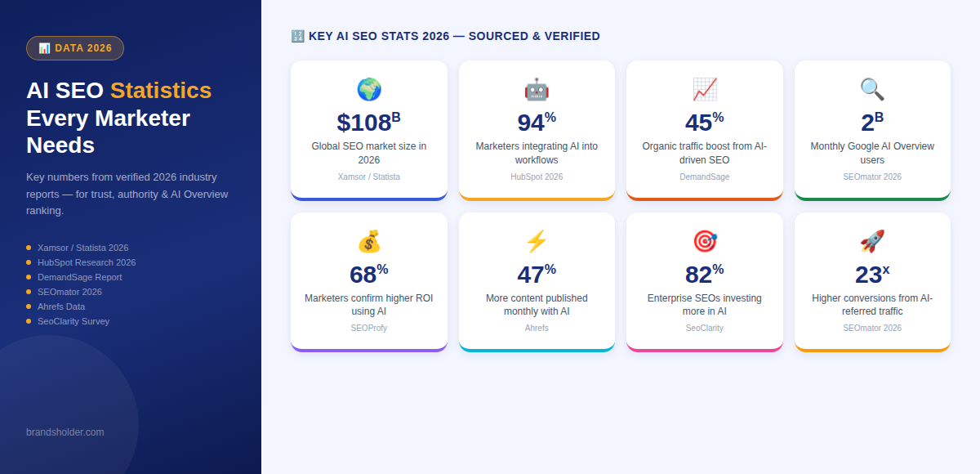The width and height of the screenshot is (980, 474).
Task: Click the numbers icon beside Key AI SEO Stats heading
Action: coord(297,36)
